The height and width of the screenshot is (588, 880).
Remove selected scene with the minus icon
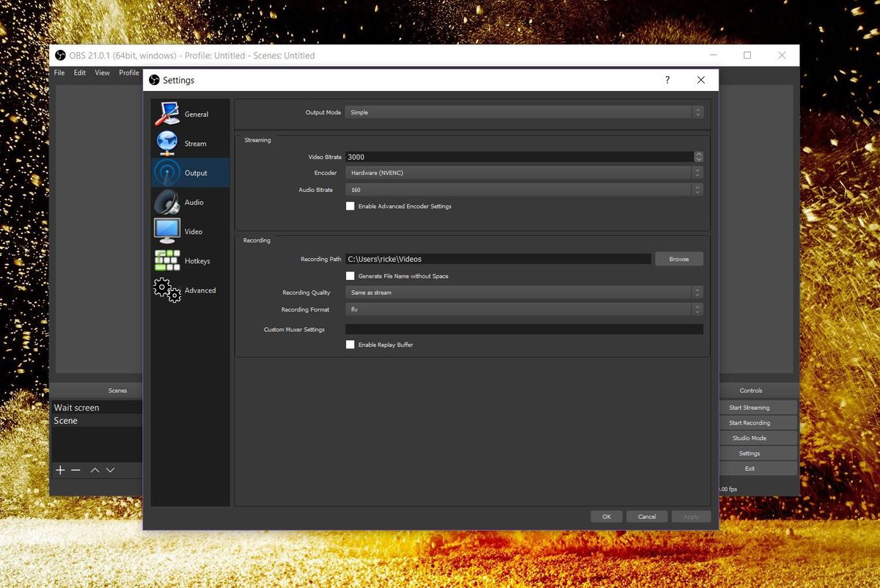coord(76,470)
